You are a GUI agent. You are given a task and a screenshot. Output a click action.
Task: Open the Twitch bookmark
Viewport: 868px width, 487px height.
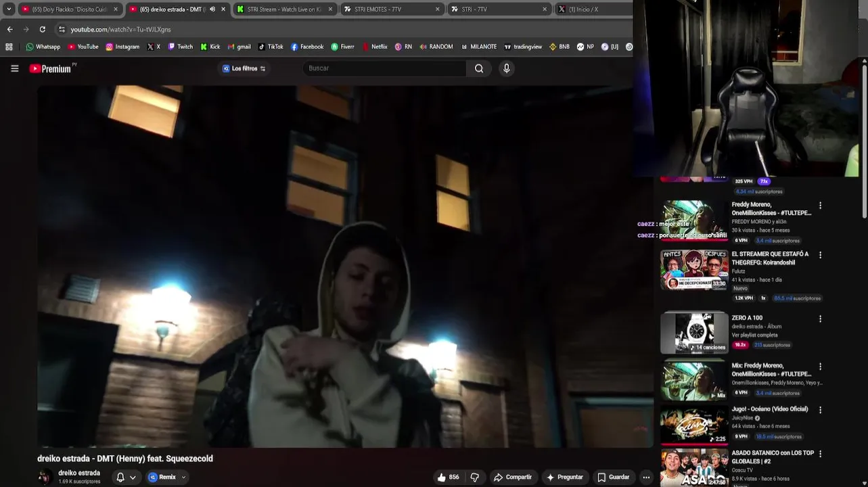pos(180,47)
